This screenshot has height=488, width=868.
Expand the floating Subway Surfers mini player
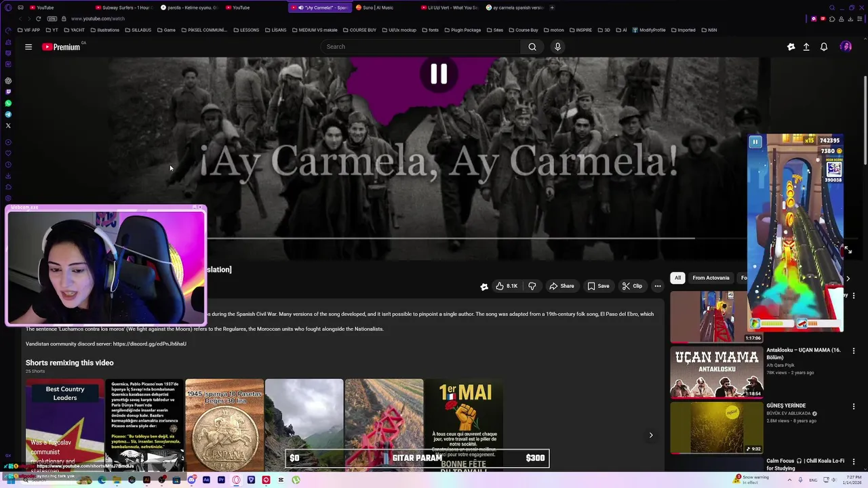[x=848, y=250]
